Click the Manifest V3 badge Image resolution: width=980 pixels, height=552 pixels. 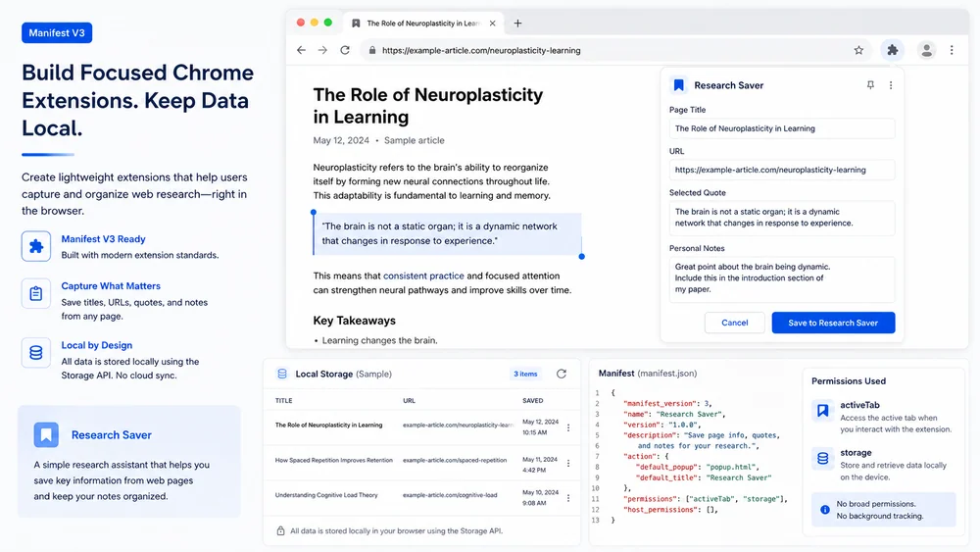pyautogui.click(x=57, y=32)
